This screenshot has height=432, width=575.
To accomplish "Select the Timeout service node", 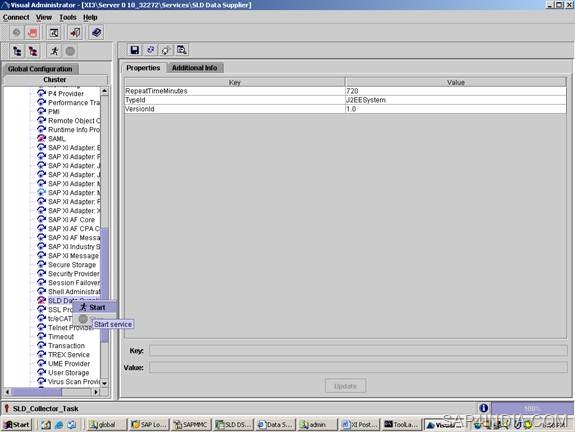I will [61, 337].
